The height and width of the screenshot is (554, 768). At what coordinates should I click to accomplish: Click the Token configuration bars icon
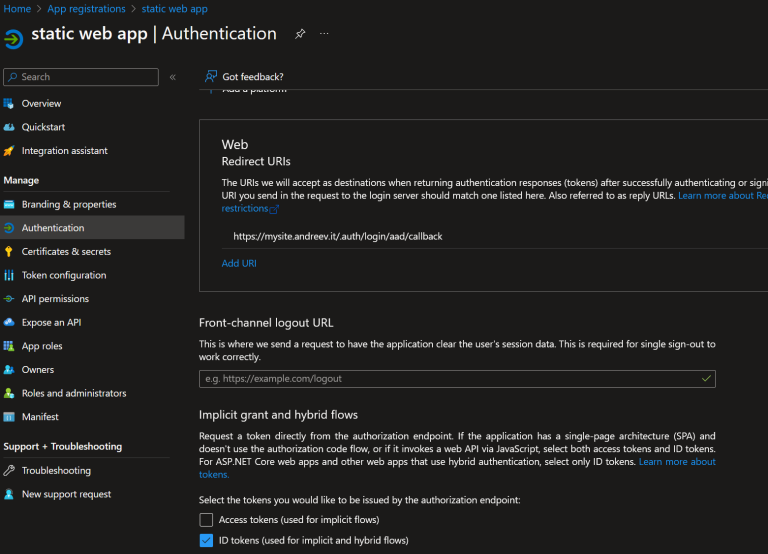click(x=9, y=275)
